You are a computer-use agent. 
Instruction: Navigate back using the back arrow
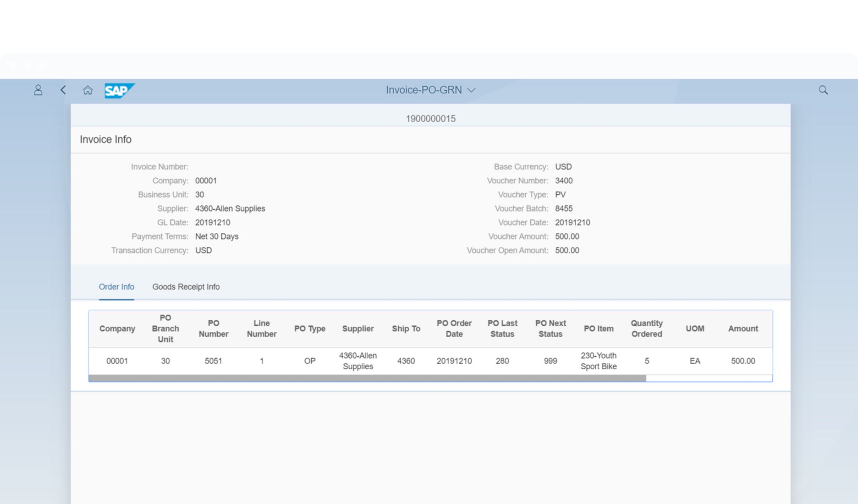tap(63, 90)
